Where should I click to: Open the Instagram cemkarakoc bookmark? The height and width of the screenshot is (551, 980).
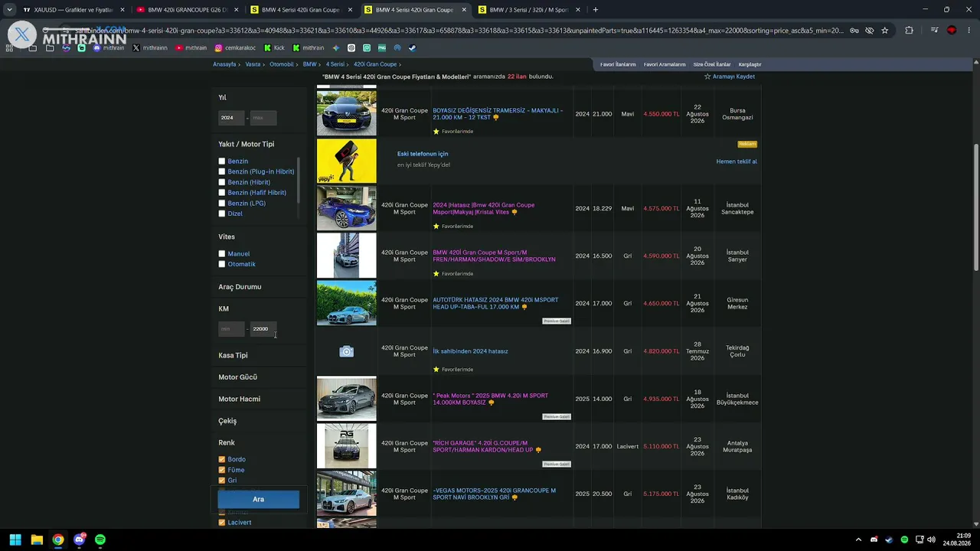(235, 47)
